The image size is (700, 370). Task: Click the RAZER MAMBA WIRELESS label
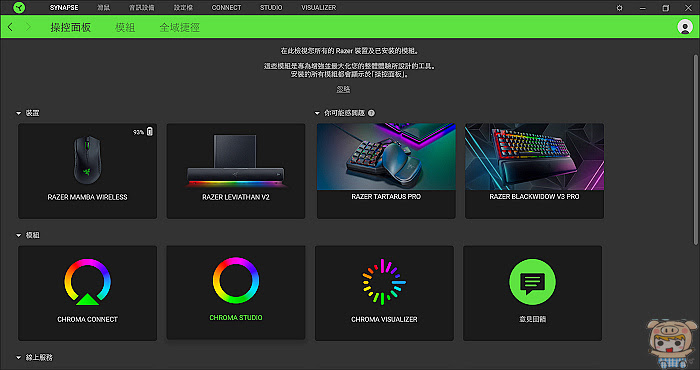coord(88,197)
